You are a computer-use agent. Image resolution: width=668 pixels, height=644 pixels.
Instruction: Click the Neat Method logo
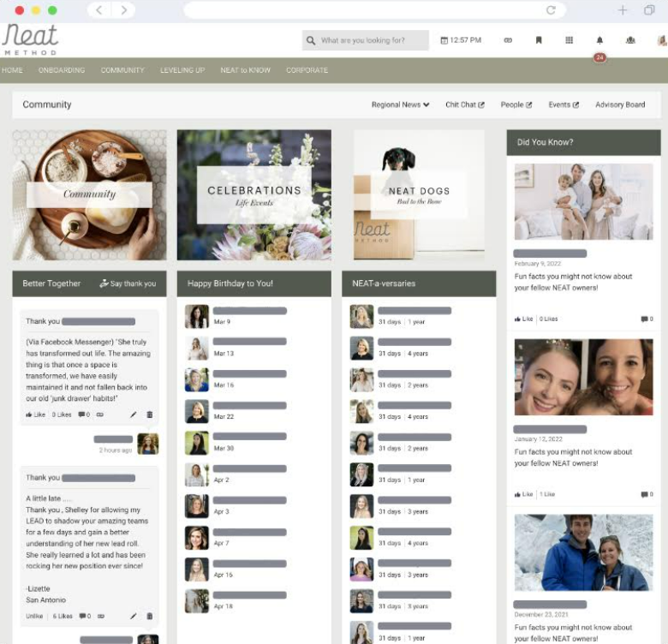30,39
